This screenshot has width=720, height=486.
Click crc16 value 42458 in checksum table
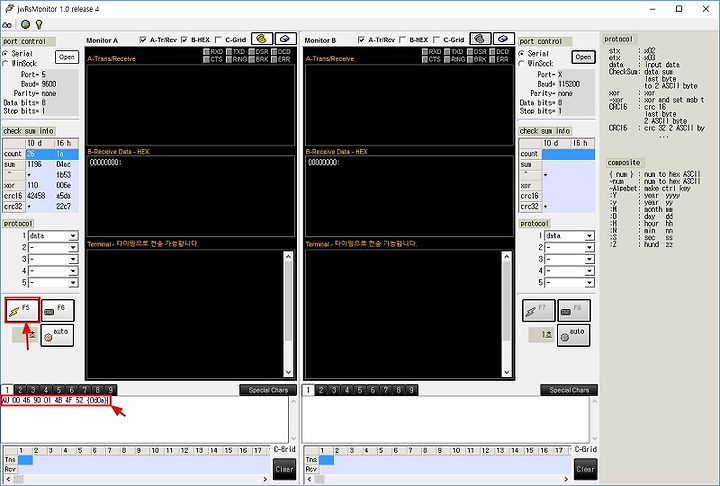[x=36, y=196]
